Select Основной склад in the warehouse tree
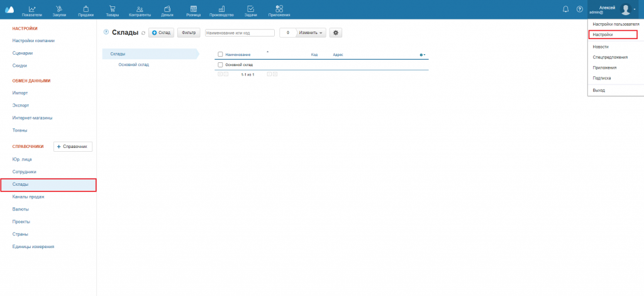Screen dimensions: 644x296 click(x=133, y=64)
